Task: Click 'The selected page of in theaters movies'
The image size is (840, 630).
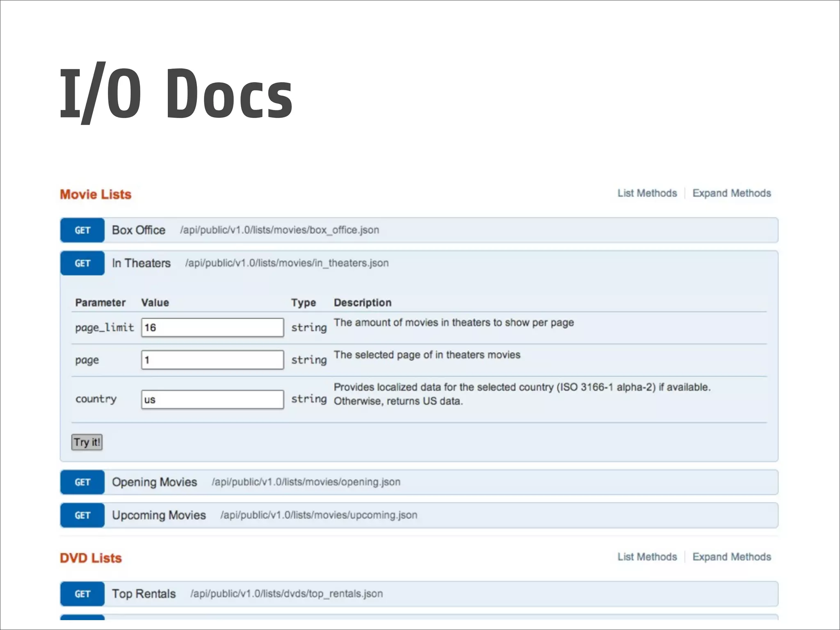Action: (427, 355)
